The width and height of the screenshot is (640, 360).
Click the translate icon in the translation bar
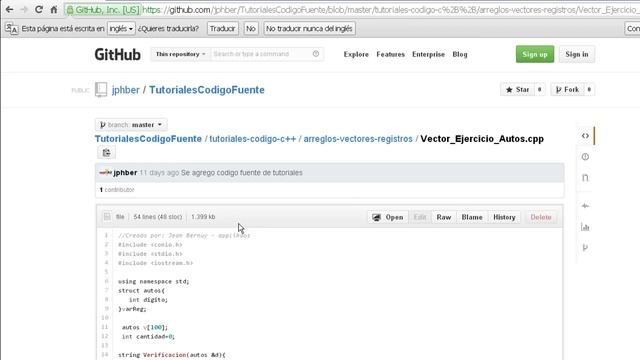pos(11,29)
